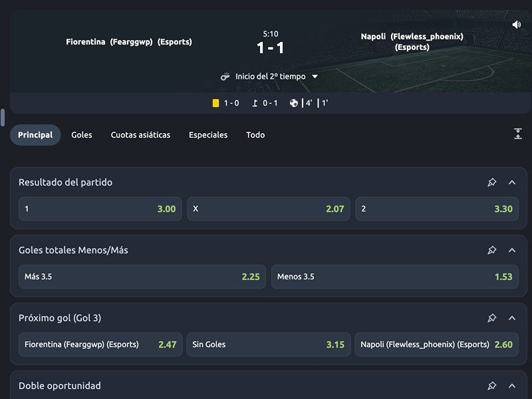This screenshot has width=532, height=399.
Task: Mute the match sound speaker icon
Action: 517,25
